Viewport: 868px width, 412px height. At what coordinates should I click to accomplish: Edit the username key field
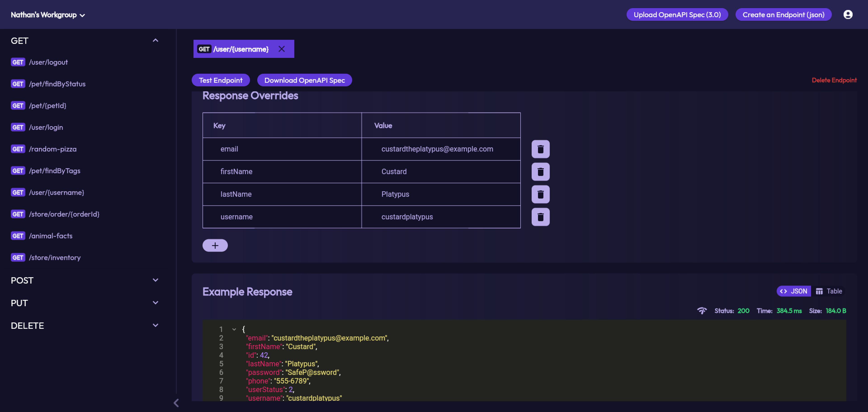(x=282, y=217)
